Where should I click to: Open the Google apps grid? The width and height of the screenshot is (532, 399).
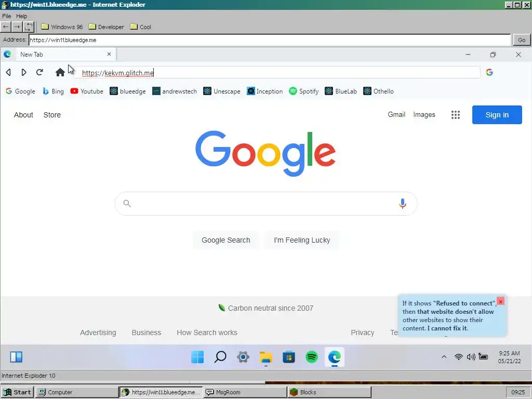point(455,115)
